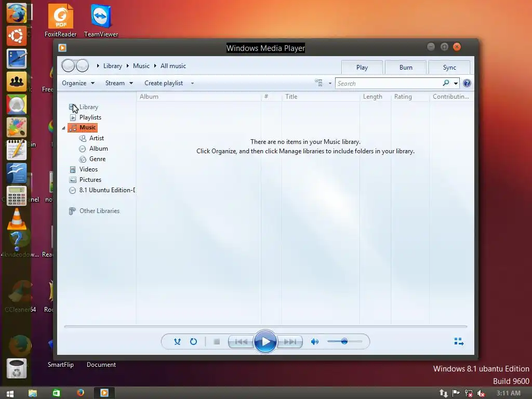Open the Stream menu

coord(119,83)
